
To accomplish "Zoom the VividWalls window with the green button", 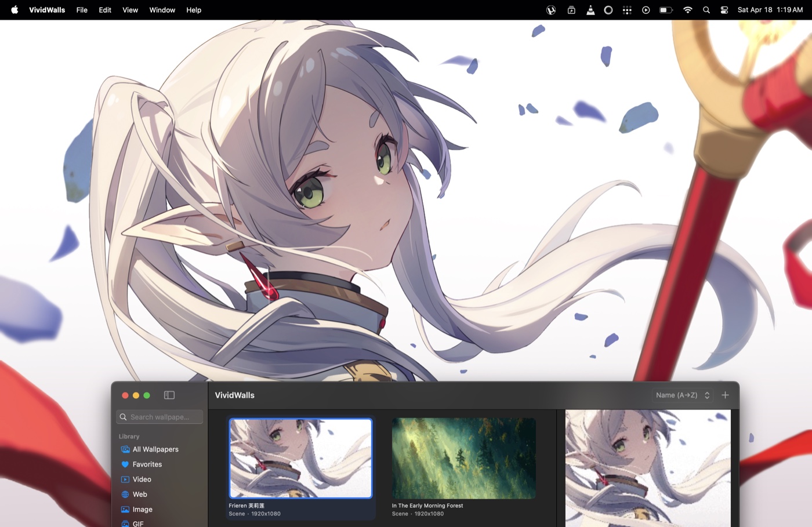I will [147, 395].
